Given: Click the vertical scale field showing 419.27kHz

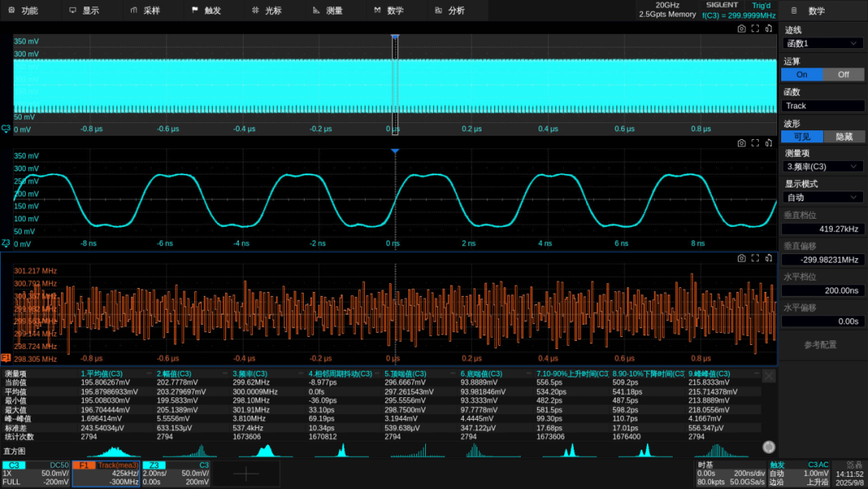Looking at the screenshot, I should [824, 228].
